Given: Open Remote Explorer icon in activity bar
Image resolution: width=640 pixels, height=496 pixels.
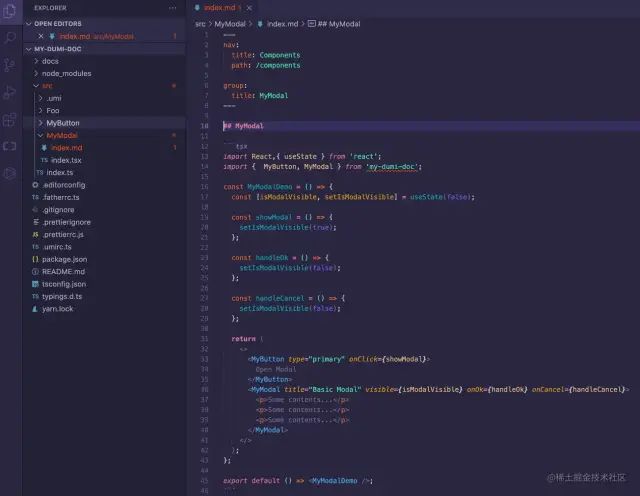Looking at the screenshot, I should tap(9, 146).
